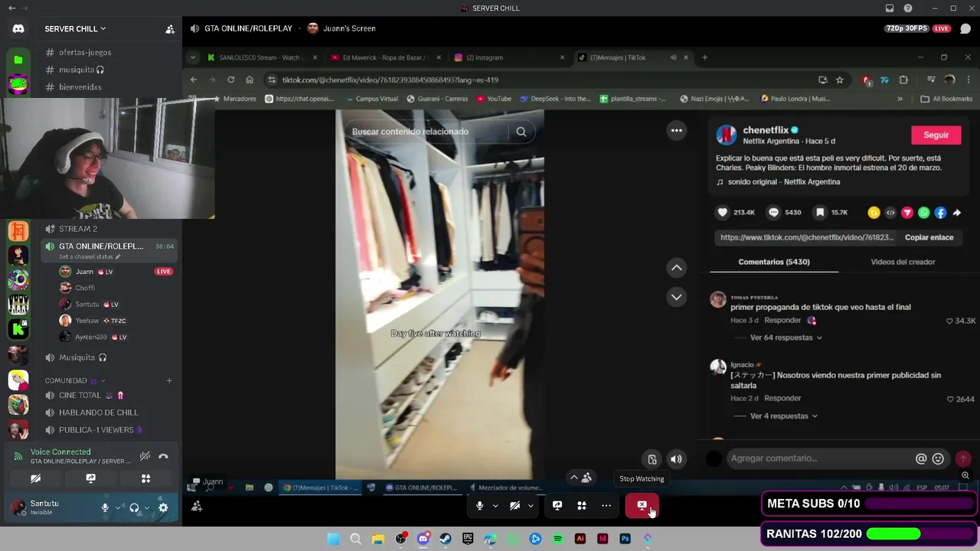
Task: Click Santutu avatar in the user panel
Action: (x=18, y=507)
